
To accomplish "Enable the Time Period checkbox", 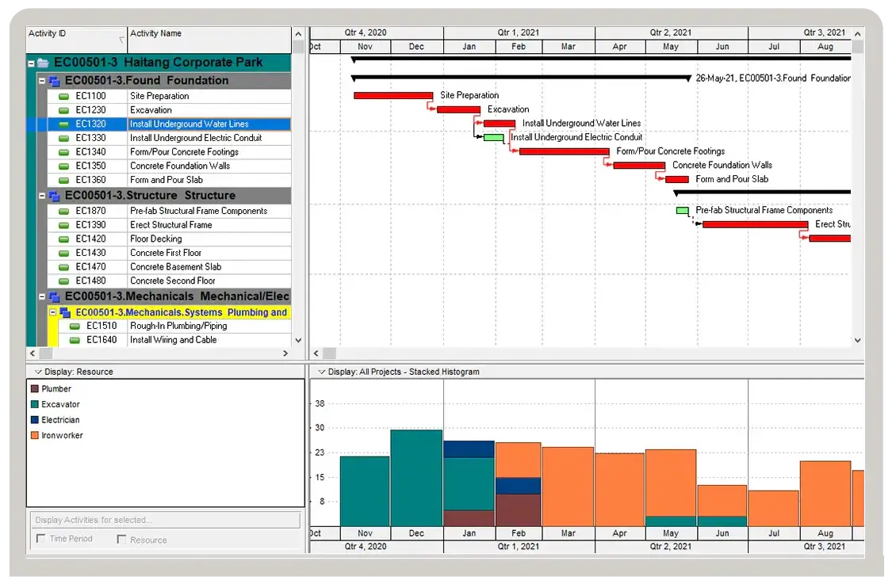I will (40, 540).
